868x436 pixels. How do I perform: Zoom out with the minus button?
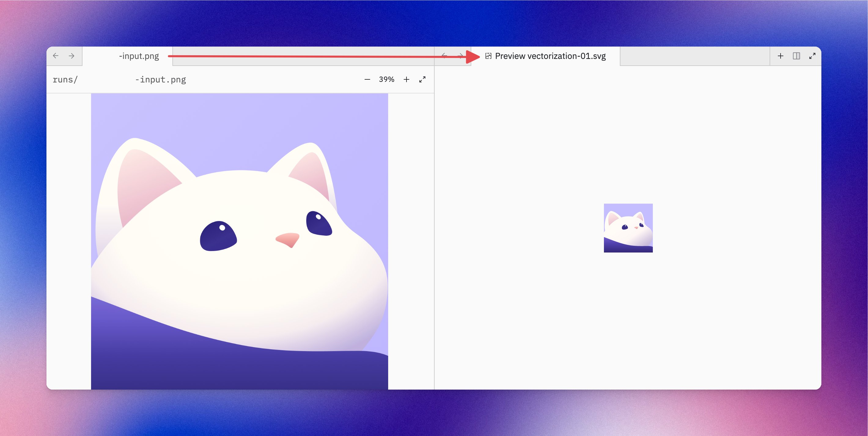[367, 79]
